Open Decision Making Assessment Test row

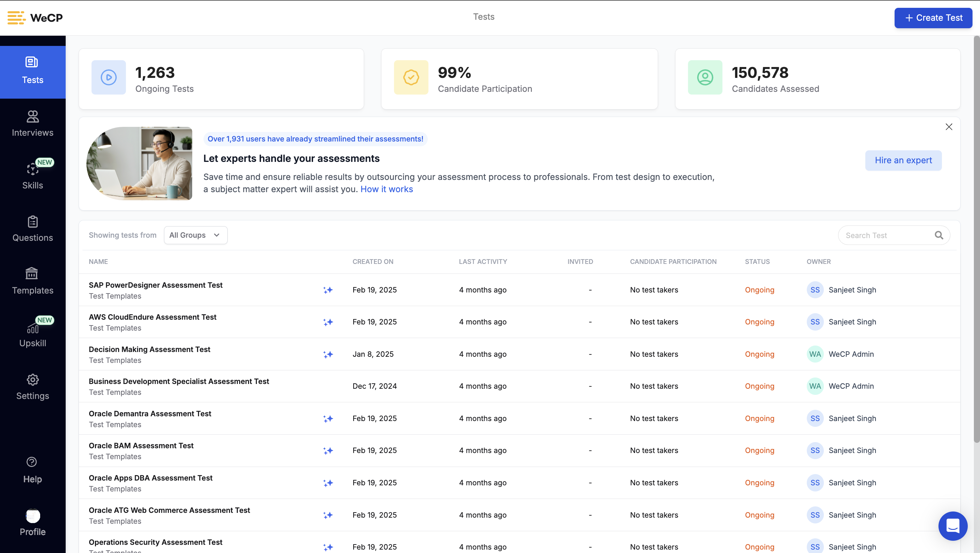(149, 349)
